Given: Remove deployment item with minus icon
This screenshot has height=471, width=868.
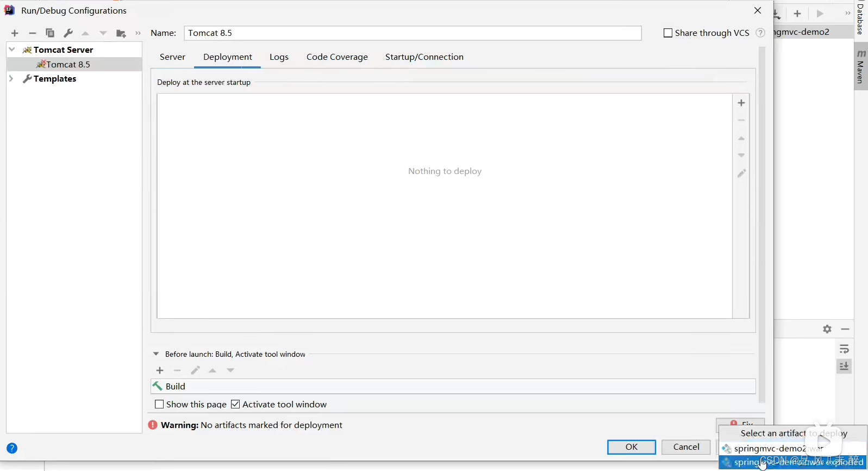Looking at the screenshot, I should (x=741, y=120).
